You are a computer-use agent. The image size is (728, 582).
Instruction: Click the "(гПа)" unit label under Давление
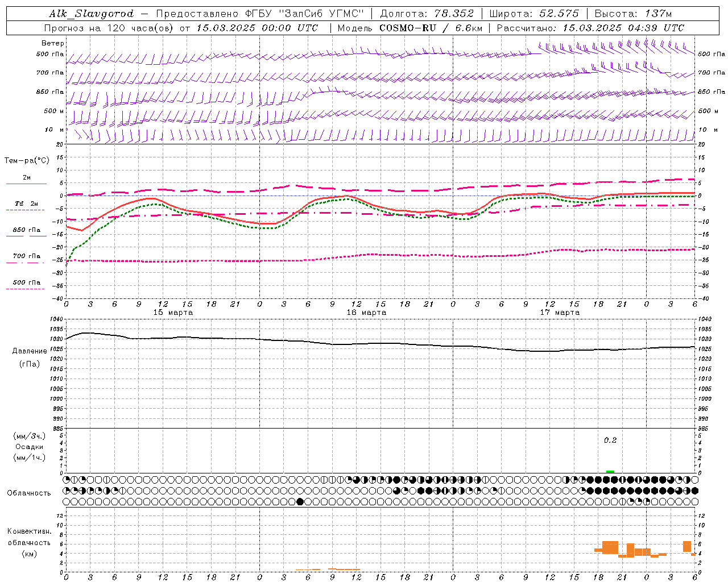pyautogui.click(x=29, y=364)
